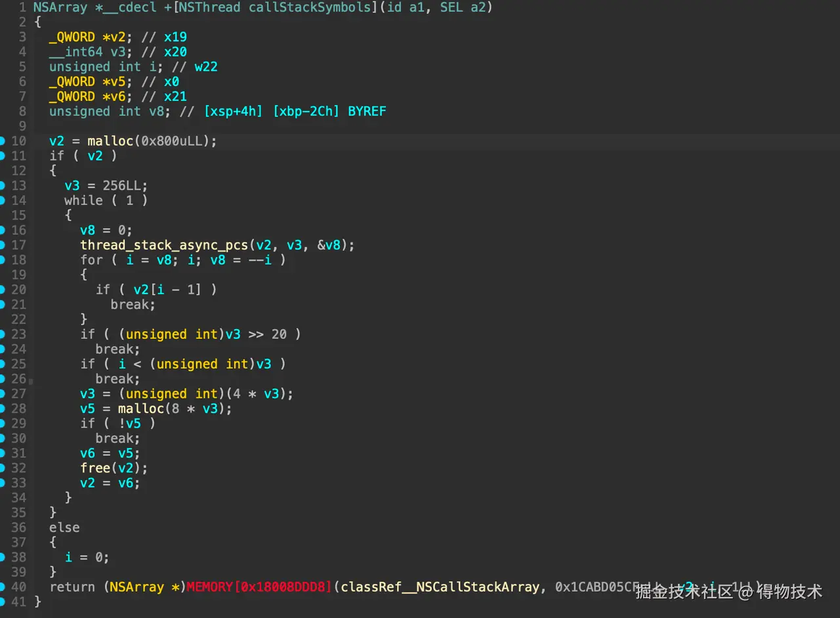The height and width of the screenshot is (618, 840).
Task: Toggle breakpoint dot beside line 38
Action: pyautogui.click(x=3, y=558)
